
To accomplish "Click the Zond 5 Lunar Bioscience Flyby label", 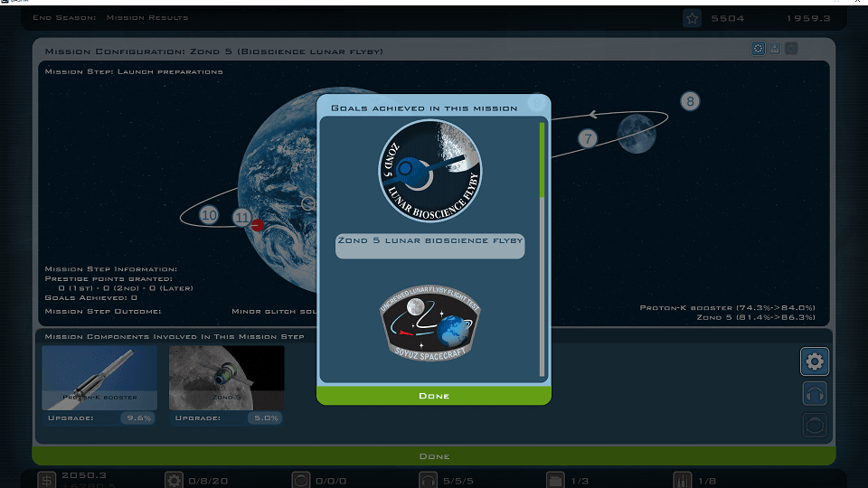I will click(x=430, y=246).
